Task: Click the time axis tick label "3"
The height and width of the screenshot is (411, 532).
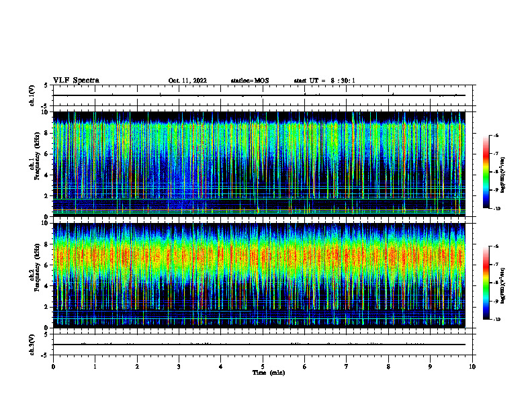Action: tap(179, 367)
